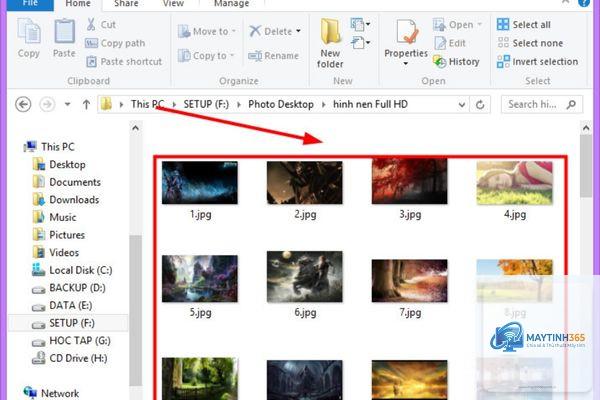Viewport: 600px width, 400px height.
Task: Click the search magnifier icon
Action: point(571,104)
